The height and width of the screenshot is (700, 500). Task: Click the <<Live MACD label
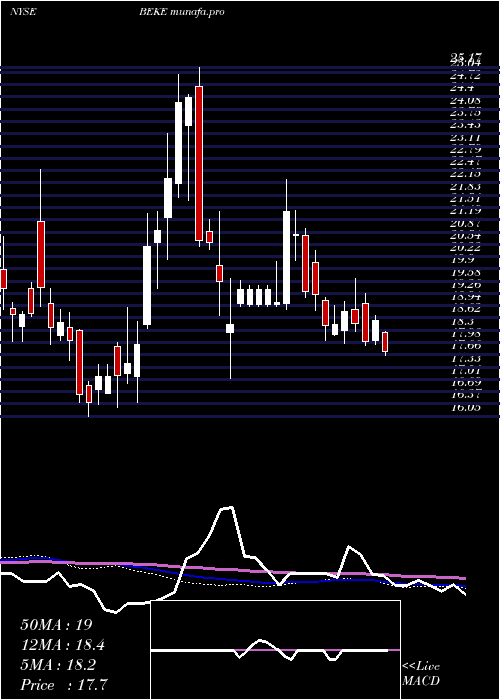421,673
